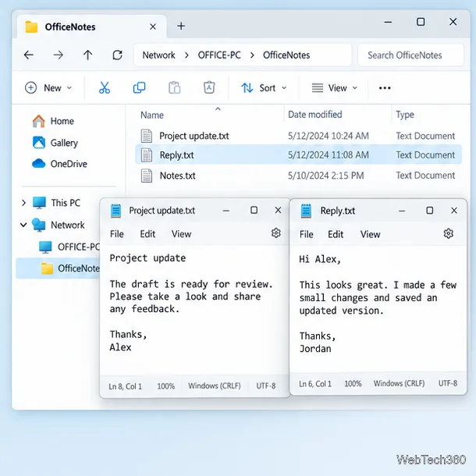The width and height of the screenshot is (476, 476).
Task: Open Edit menu in Reply.txt Notepad
Action: click(336, 234)
